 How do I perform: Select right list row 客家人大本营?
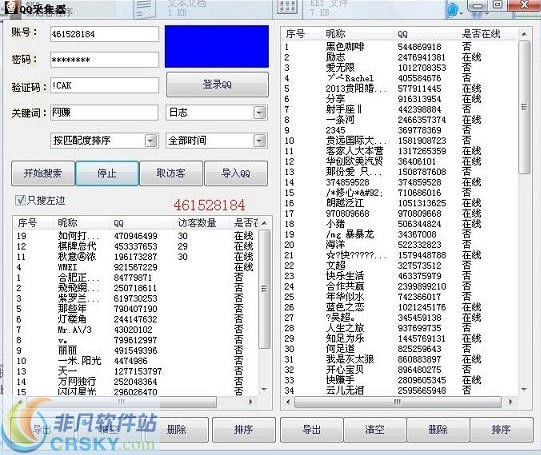400,151
